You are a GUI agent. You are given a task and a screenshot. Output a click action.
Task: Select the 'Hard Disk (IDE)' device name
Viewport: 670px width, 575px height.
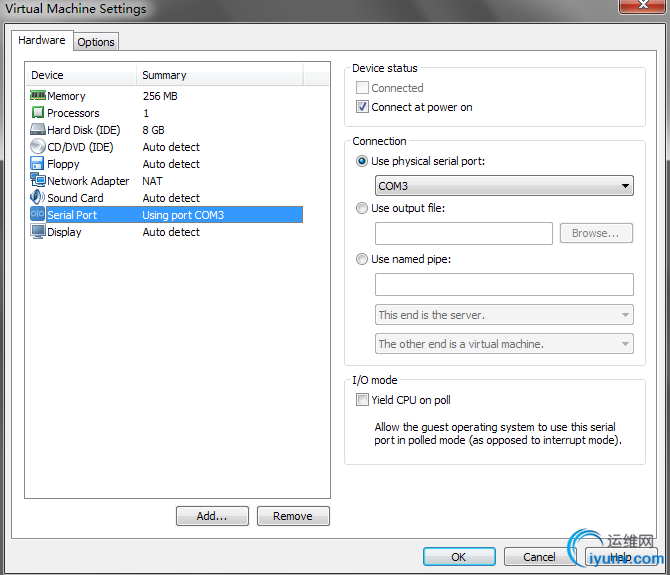(84, 130)
